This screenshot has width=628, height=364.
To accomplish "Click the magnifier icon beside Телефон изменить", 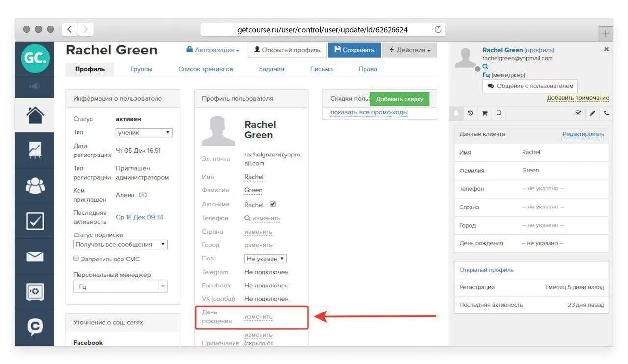I will [x=247, y=218].
